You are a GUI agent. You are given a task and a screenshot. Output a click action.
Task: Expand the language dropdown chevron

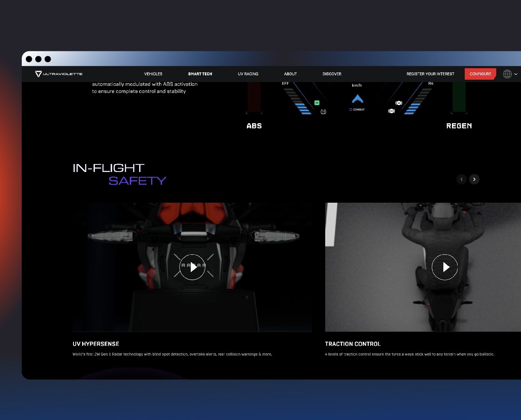[x=516, y=74]
